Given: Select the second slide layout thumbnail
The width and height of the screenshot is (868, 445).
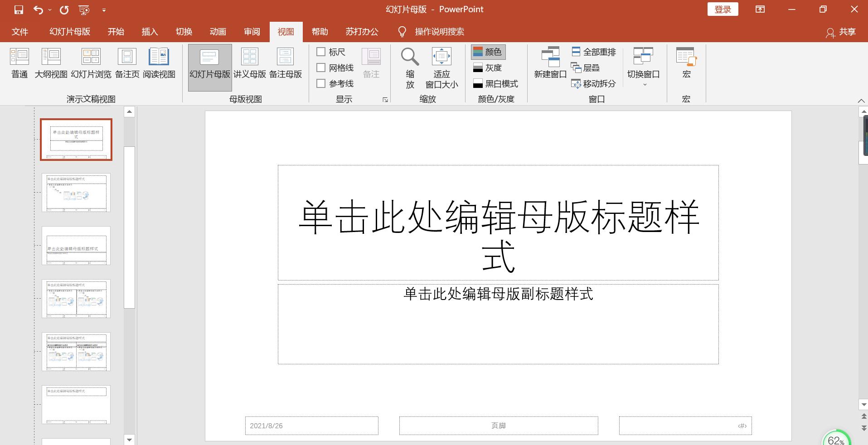Looking at the screenshot, I should [x=76, y=193].
